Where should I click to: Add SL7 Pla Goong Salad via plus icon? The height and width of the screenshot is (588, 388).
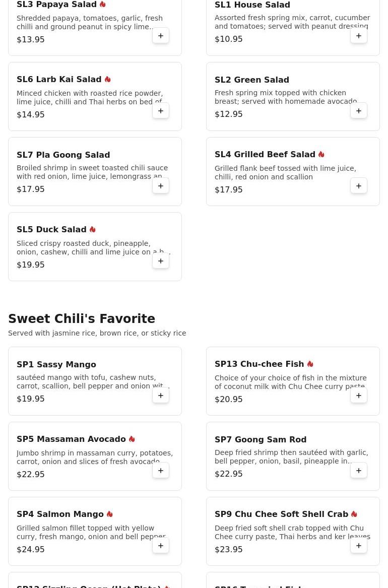click(160, 185)
